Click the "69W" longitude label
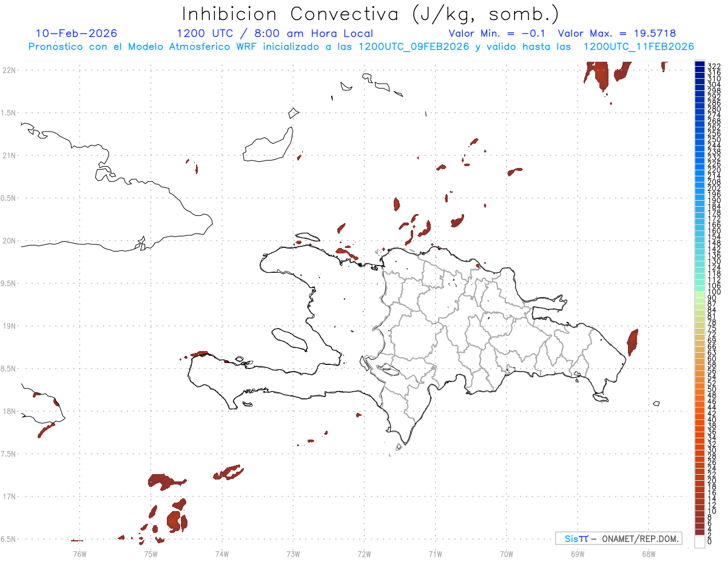This screenshot has height=562, width=728. [578, 554]
